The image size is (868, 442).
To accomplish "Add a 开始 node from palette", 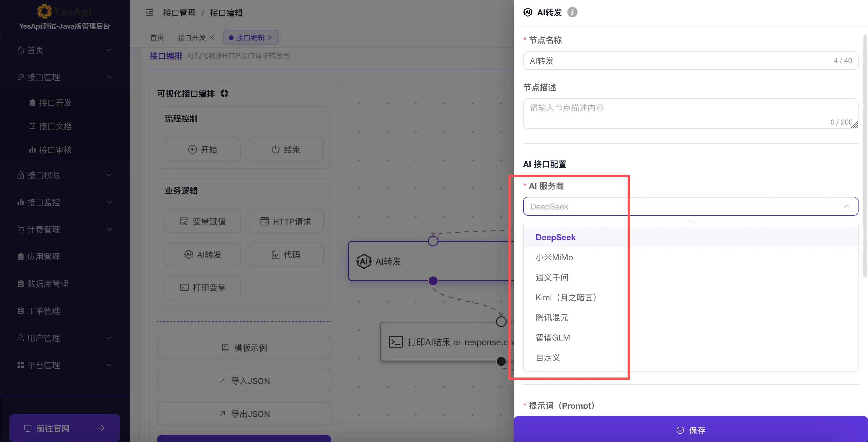I will (x=203, y=150).
